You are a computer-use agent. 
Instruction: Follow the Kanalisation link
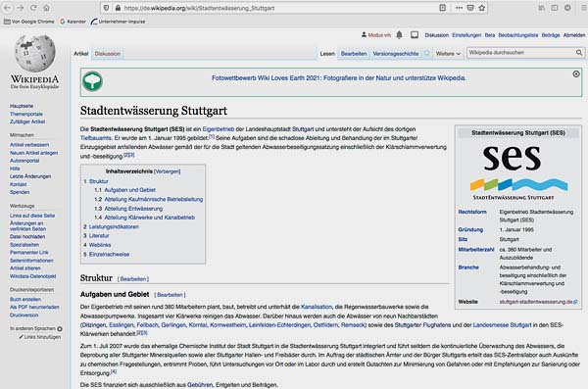coord(317,307)
